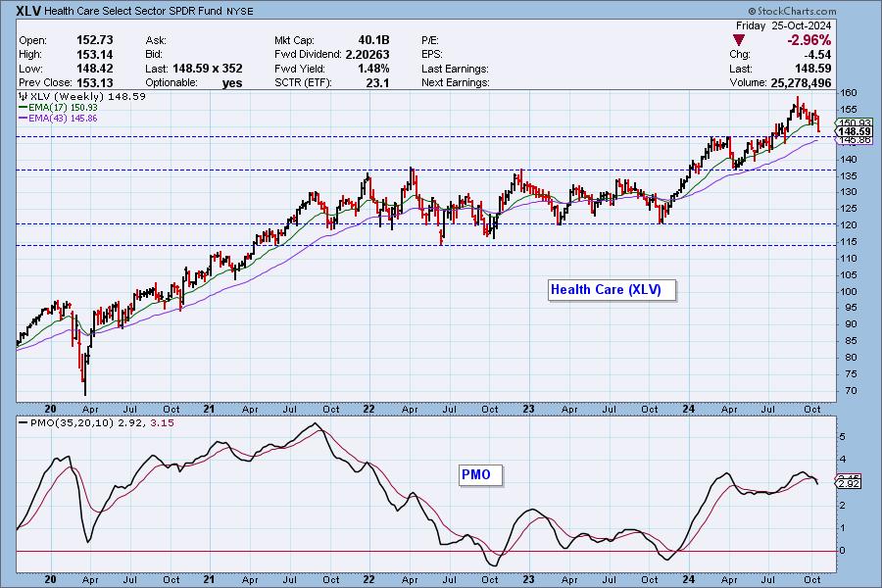The width and height of the screenshot is (882, 588).
Task: Click the P/E label
Action: tap(430, 40)
